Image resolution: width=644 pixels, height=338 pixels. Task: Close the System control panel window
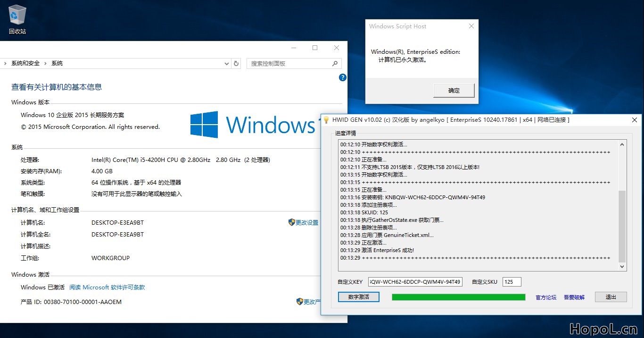(337, 48)
